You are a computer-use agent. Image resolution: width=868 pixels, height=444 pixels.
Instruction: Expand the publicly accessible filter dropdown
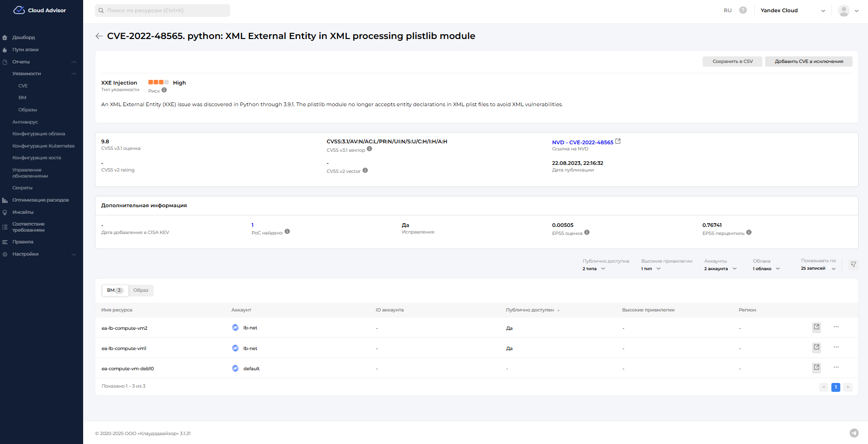tap(594, 269)
